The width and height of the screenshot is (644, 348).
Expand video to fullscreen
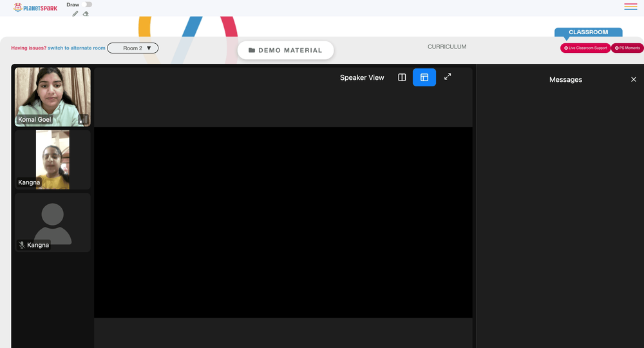[x=448, y=77]
